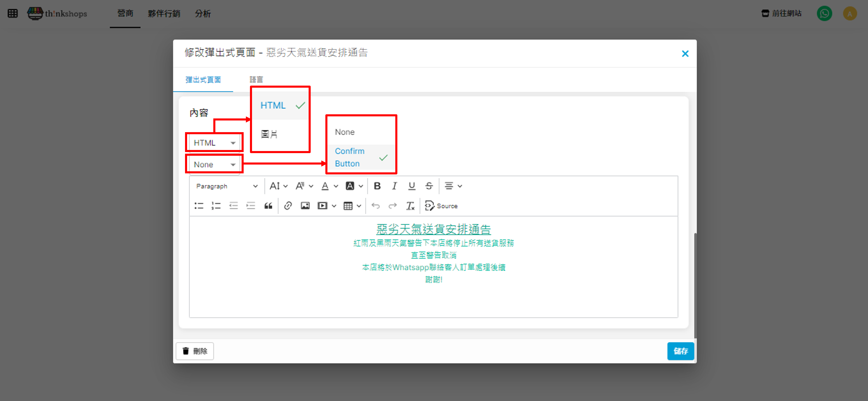This screenshot has height=401, width=868.
Task: Expand the HTML content type dropdown
Action: click(x=214, y=143)
